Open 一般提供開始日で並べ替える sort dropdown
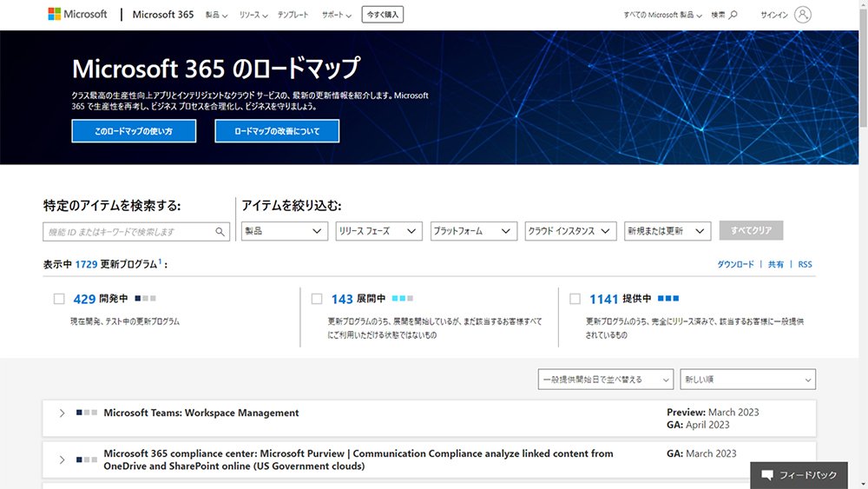 (606, 380)
